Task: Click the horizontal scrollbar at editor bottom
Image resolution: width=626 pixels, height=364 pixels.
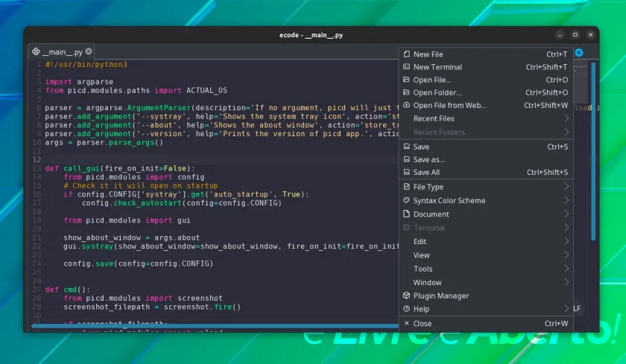Action: coord(215,326)
